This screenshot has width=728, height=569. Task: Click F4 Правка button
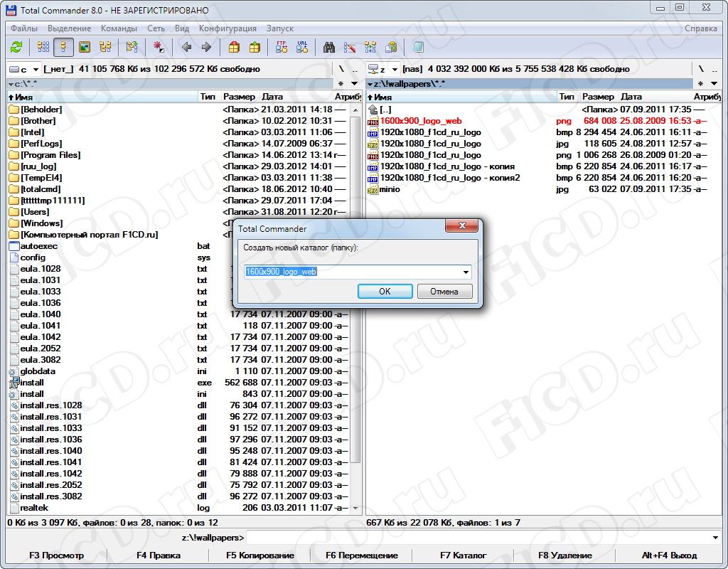click(159, 555)
